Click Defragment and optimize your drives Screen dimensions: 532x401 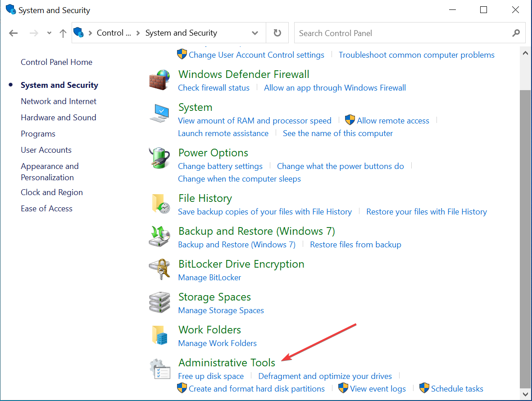click(325, 376)
